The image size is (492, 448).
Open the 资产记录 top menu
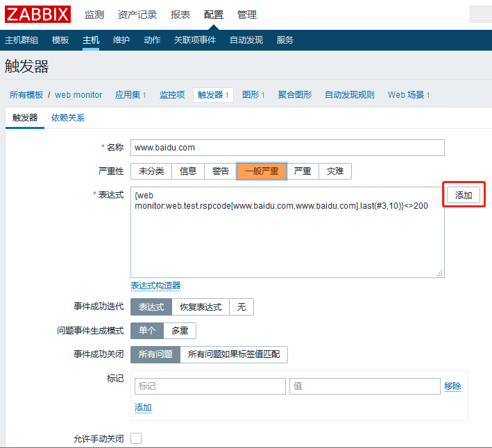pos(137,15)
